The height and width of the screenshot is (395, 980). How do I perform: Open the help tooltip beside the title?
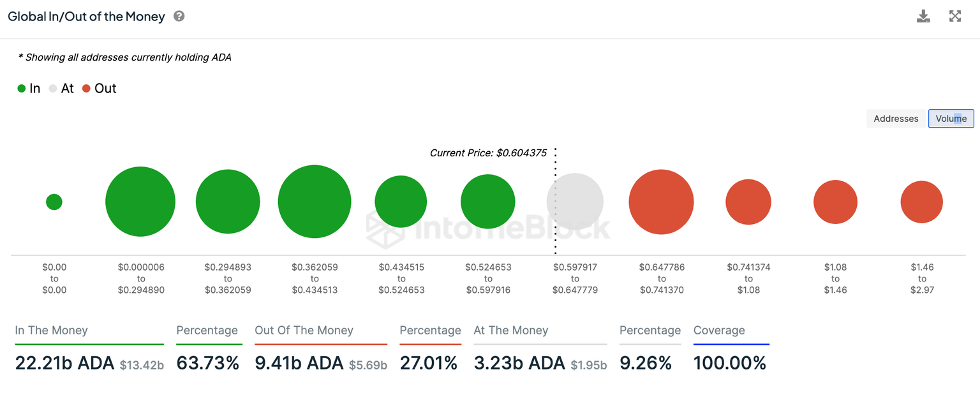(179, 16)
